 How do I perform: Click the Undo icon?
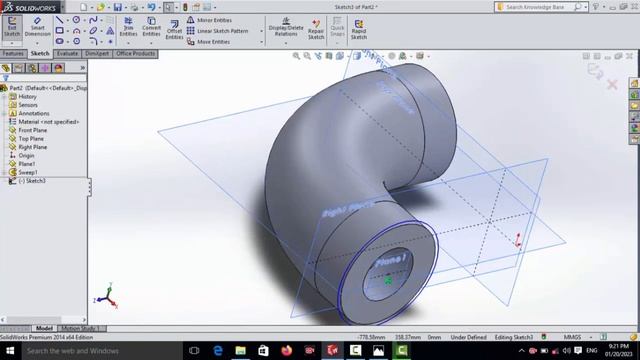coord(151,7)
